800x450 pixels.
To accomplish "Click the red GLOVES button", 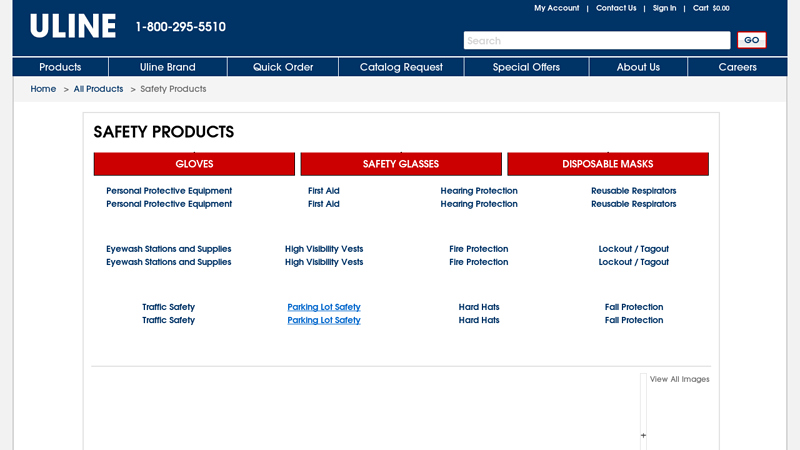I will (x=194, y=164).
